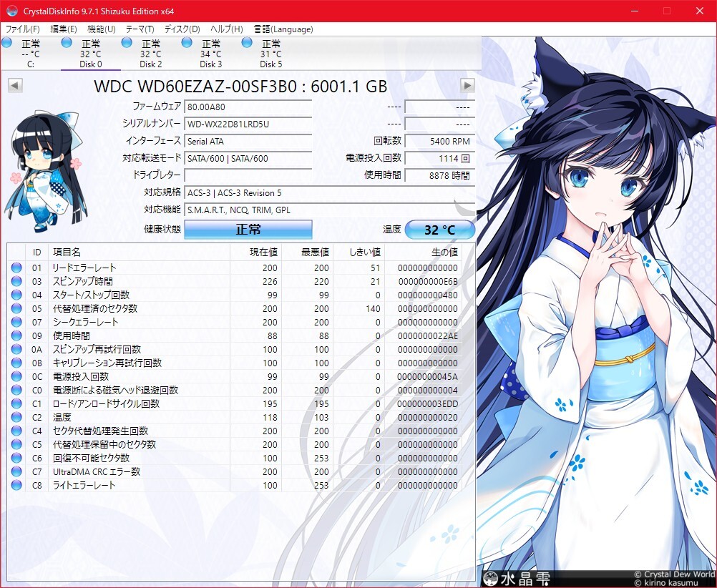
Task: Click status orb for C5 代替処理保留中のセクタ数
Action: coord(16,444)
